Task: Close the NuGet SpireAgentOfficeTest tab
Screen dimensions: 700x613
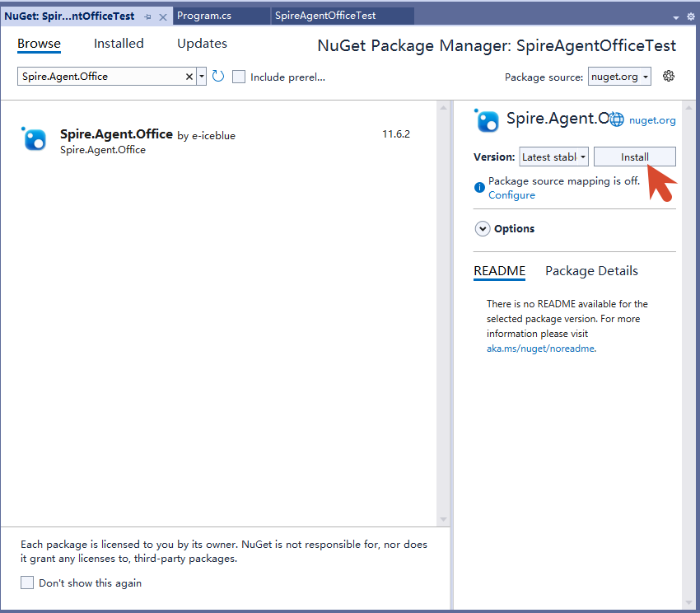Action: pyautogui.click(x=163, y=17)
